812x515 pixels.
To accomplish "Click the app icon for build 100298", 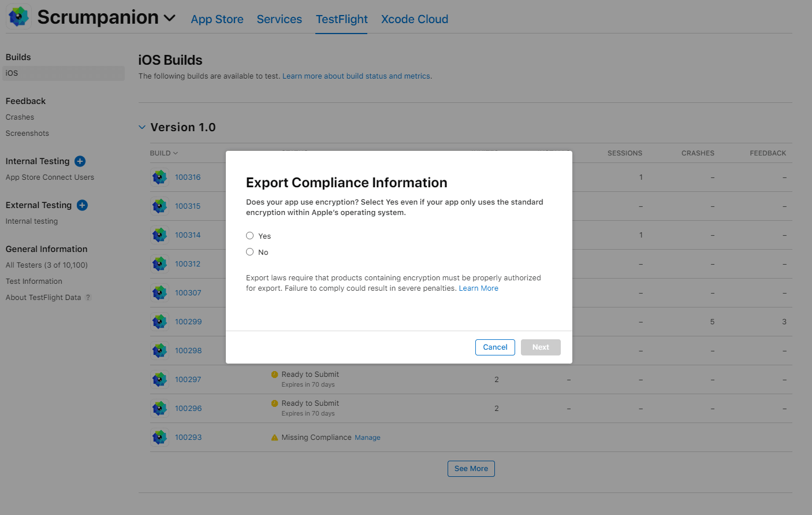I will tap(159, 350).
